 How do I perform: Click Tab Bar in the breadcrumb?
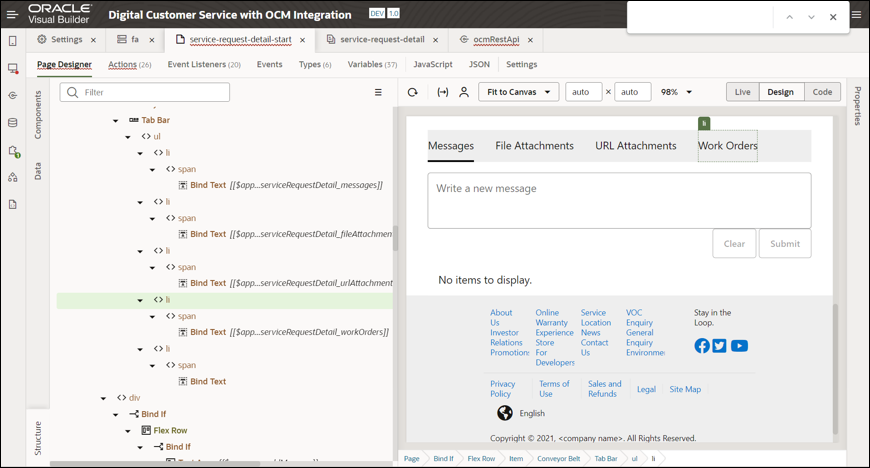(606, 459)
